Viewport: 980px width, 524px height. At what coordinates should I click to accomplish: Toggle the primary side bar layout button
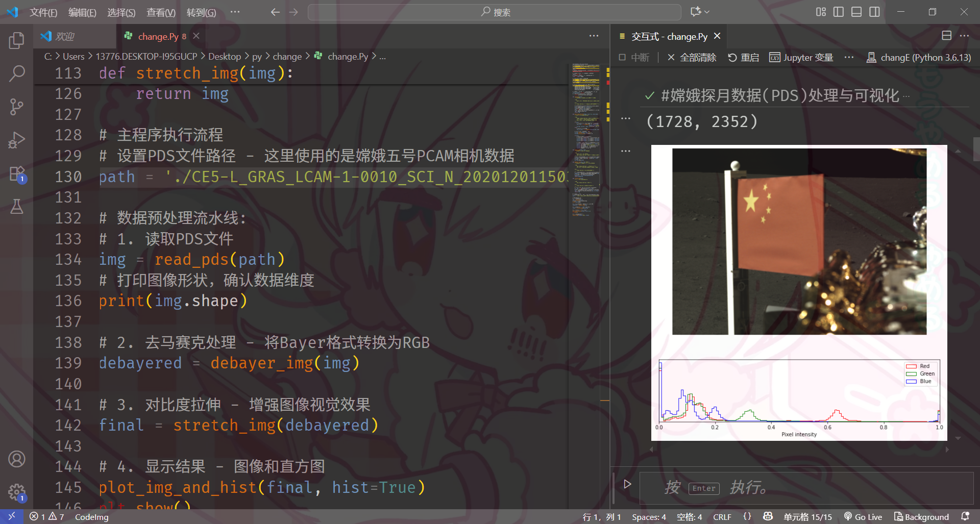point(838,12)
